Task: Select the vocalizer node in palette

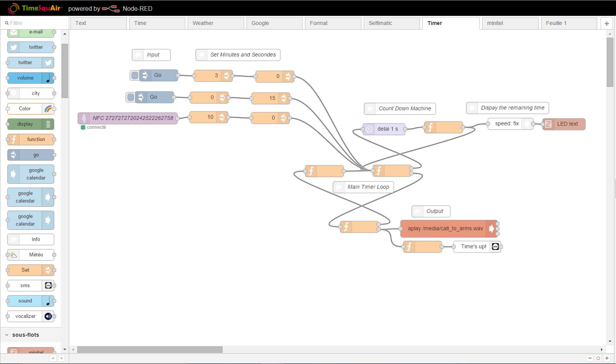Action: [x=31, y=316]
